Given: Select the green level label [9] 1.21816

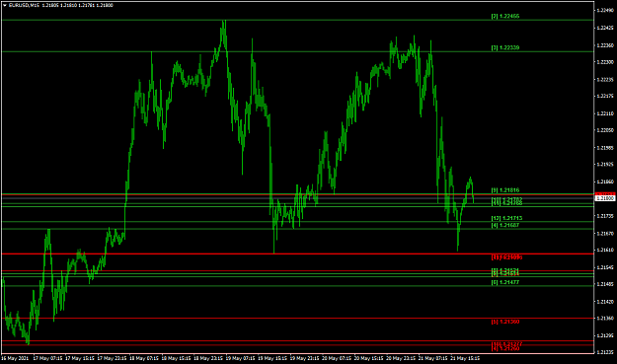Looking at the screenshot, I should 505,190.
